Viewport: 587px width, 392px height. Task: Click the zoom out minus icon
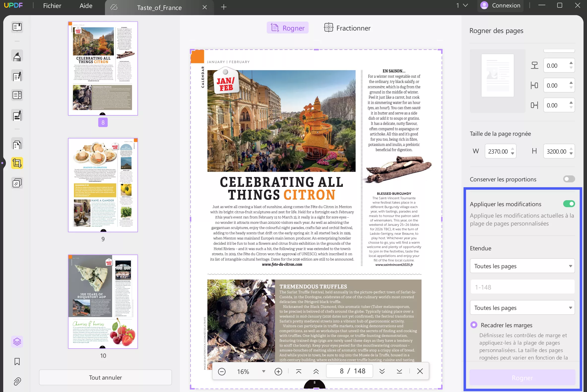(222, 371)
